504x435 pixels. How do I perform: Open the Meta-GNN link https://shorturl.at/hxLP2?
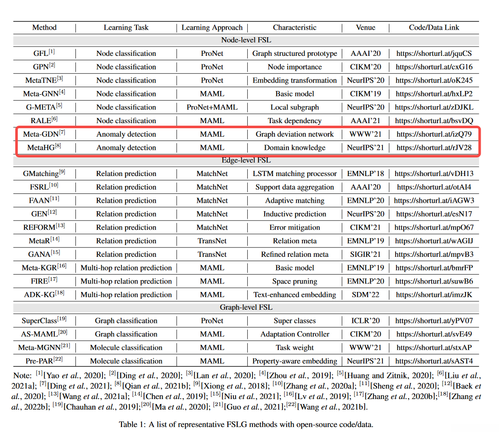coord(434,94)
